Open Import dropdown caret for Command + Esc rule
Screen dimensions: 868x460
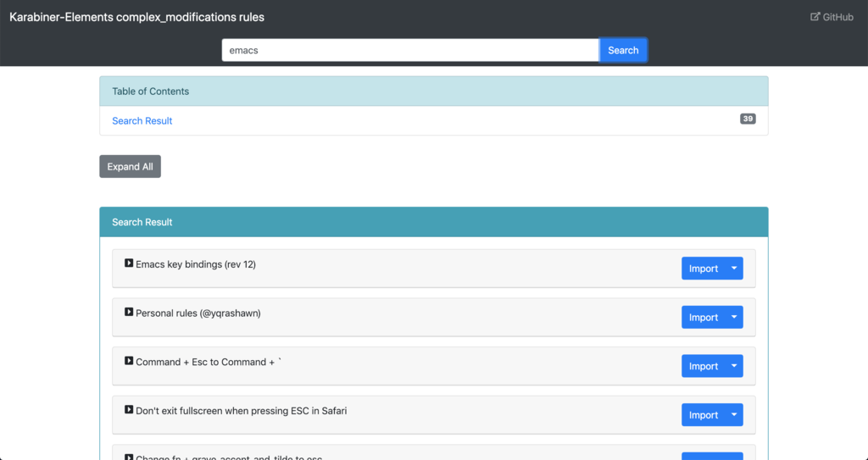pyautogui.click(x=734, y=366)
